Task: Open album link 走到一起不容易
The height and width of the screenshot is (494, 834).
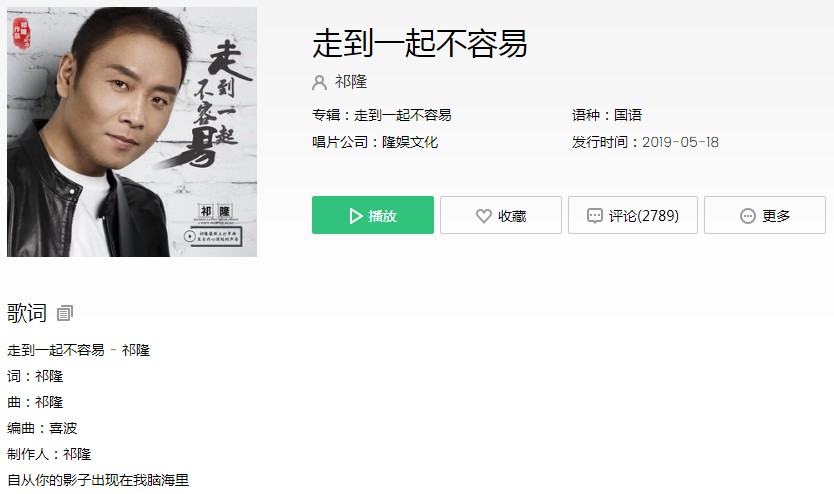Action: [x=403, y=115]
